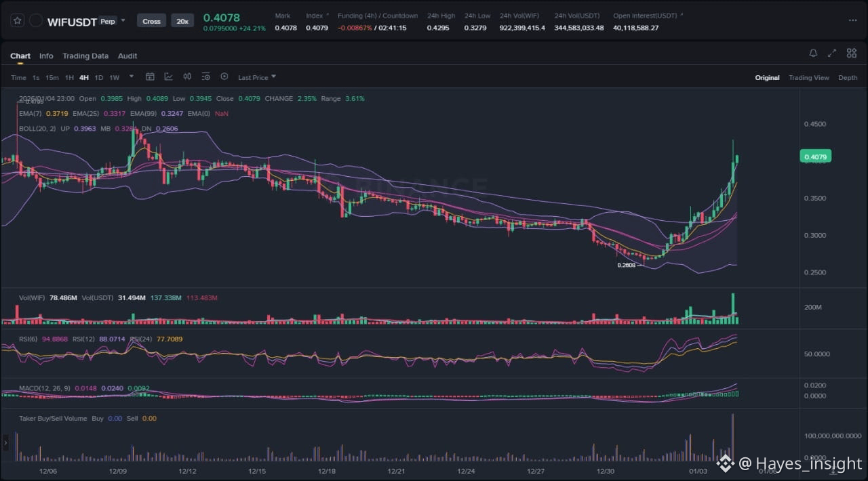Select the 1W interval
Image resolution: width=868 pixels, height=481 pixels.
[x=115, y=77]
